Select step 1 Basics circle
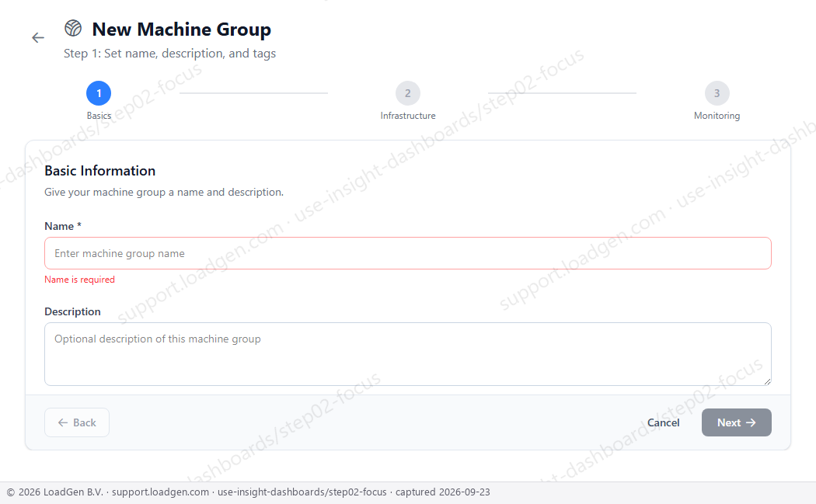816x504 pixels. pyautogui.click(x=99, y=93)
